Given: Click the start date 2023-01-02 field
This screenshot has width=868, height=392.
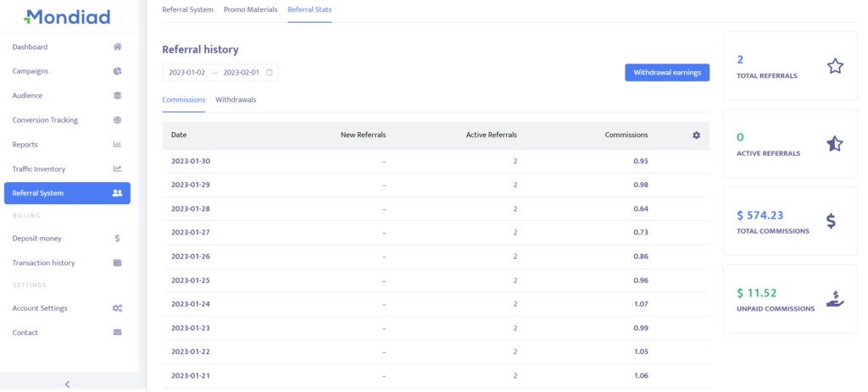Looking at the screenshot, I should pyautogui.click(x=186, y=73).
